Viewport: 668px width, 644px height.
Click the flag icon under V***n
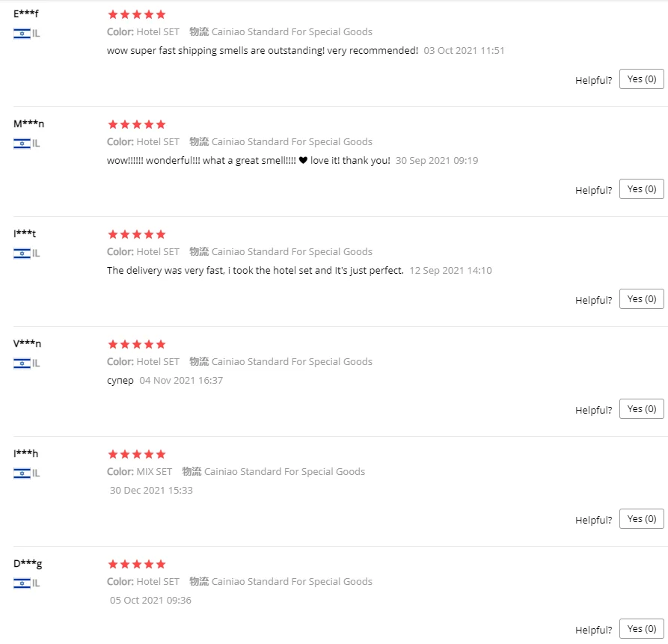click(x=22, y=364)
